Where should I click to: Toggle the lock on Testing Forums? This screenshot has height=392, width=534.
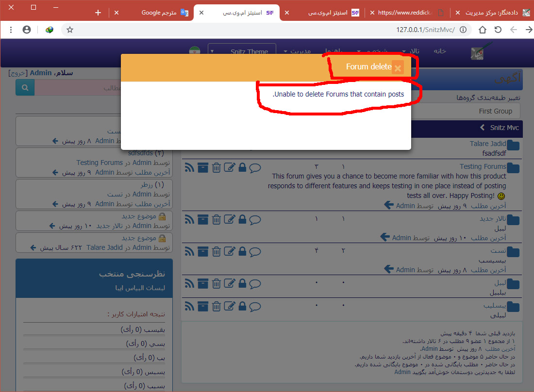242,168
